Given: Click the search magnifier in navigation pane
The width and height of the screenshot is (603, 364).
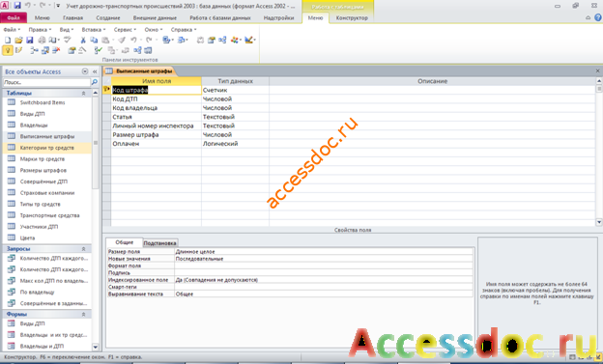Looking at the screenshot, I should pyautogui.click(x=95, y=82).
